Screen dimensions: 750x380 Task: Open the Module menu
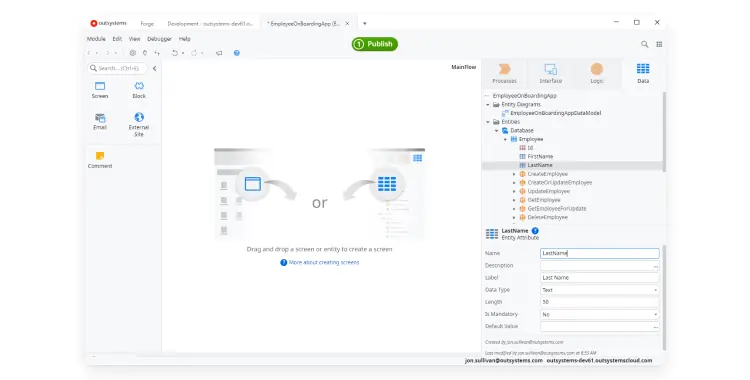96,39
